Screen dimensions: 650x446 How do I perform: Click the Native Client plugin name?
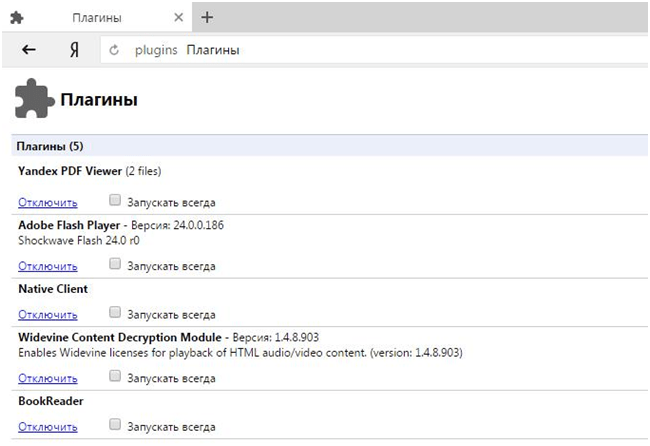pos(53,289)
